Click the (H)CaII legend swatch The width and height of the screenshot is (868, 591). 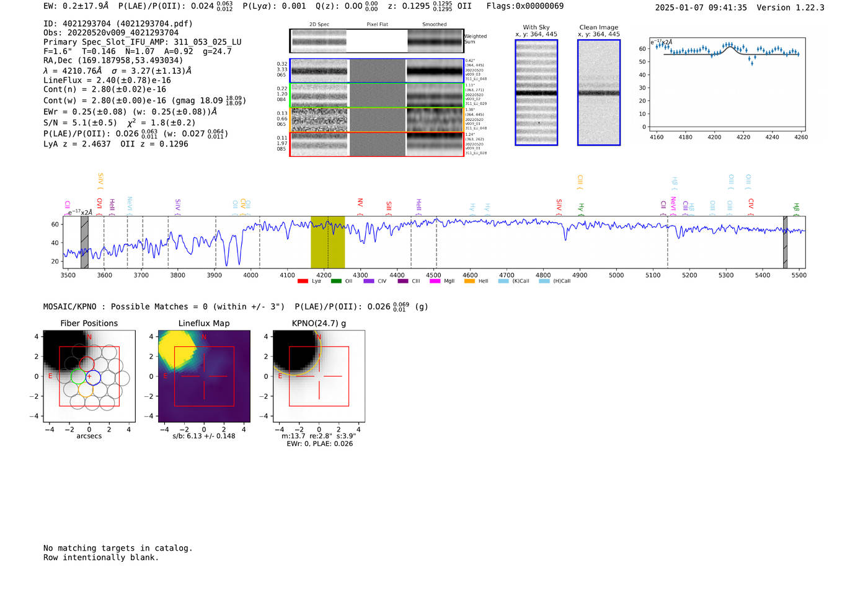(x=544, y=281)
